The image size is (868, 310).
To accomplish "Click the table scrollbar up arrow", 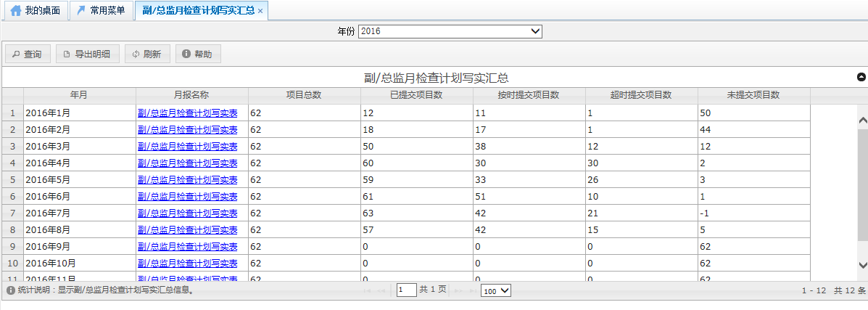I will tap(862, 121).
